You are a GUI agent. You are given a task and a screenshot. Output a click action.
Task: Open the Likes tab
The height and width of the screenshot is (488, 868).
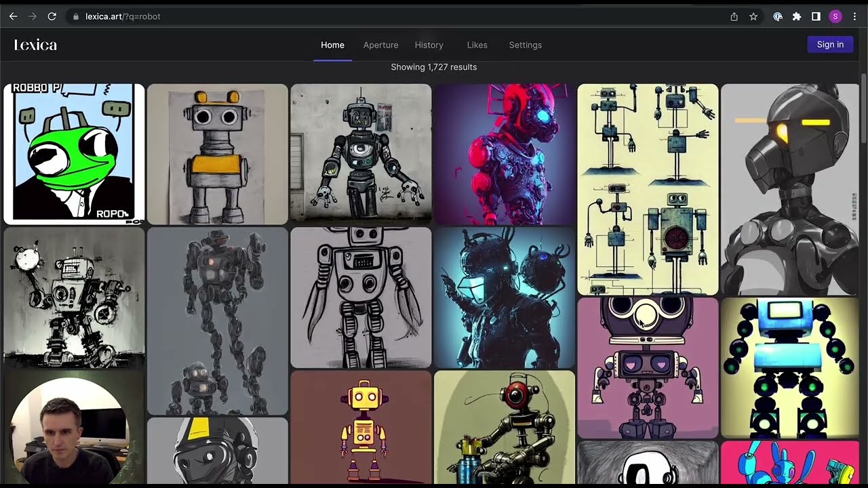coord(477,45)
